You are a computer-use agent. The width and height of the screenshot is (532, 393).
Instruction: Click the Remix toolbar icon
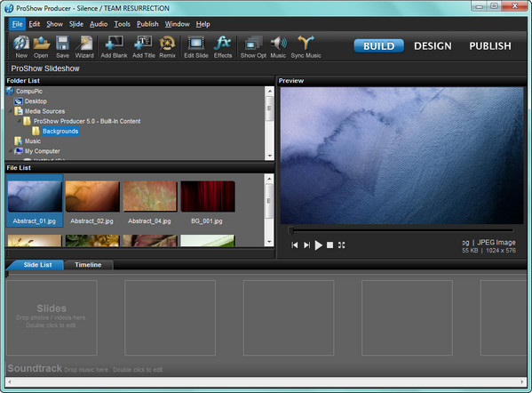pos(167,46)
